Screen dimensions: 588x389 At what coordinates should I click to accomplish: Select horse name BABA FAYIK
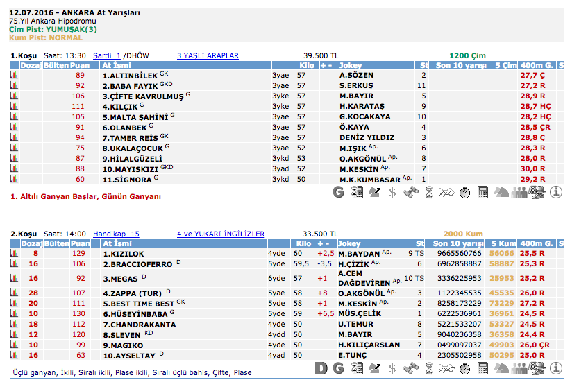(131, 85)
